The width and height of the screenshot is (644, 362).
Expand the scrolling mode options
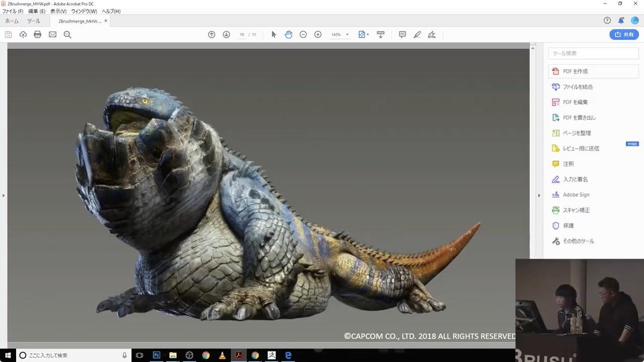pyautogui.click(x=381, y=34)
